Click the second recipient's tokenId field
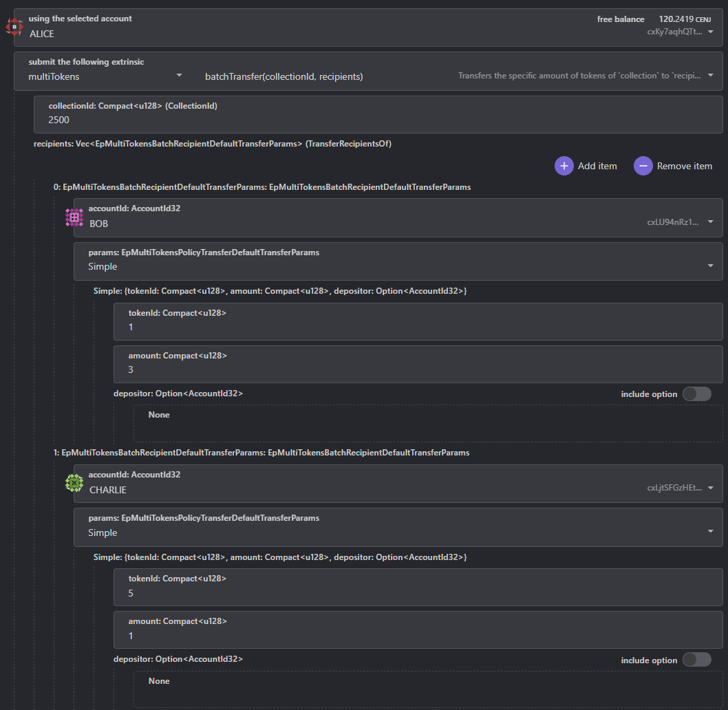 [x=418, y=587]
